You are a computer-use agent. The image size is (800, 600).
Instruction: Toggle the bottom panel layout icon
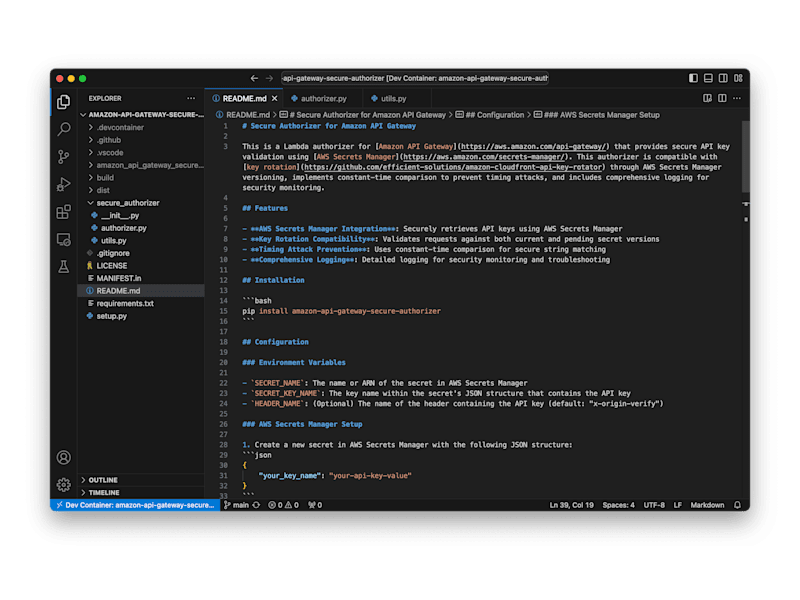point(708,78)
